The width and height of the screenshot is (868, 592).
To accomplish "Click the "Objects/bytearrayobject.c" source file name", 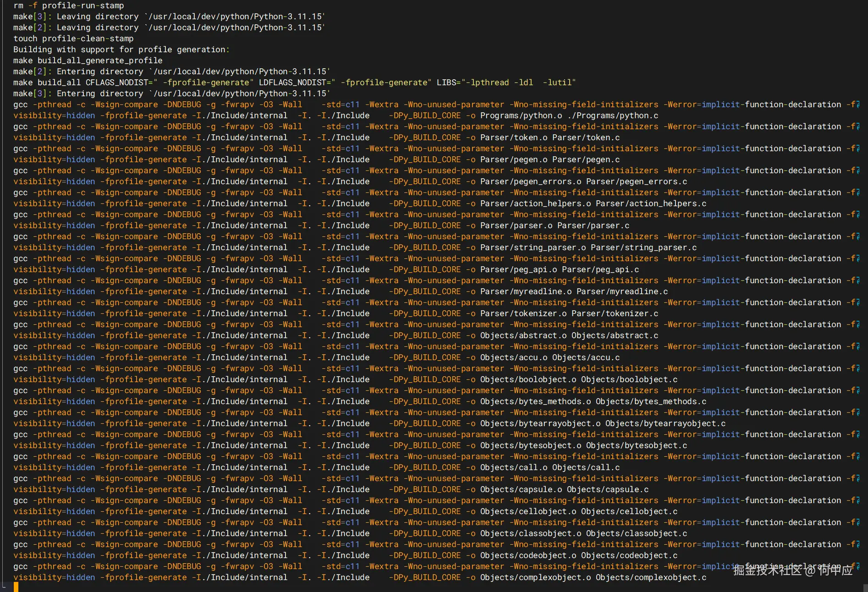I will [665, 423].
